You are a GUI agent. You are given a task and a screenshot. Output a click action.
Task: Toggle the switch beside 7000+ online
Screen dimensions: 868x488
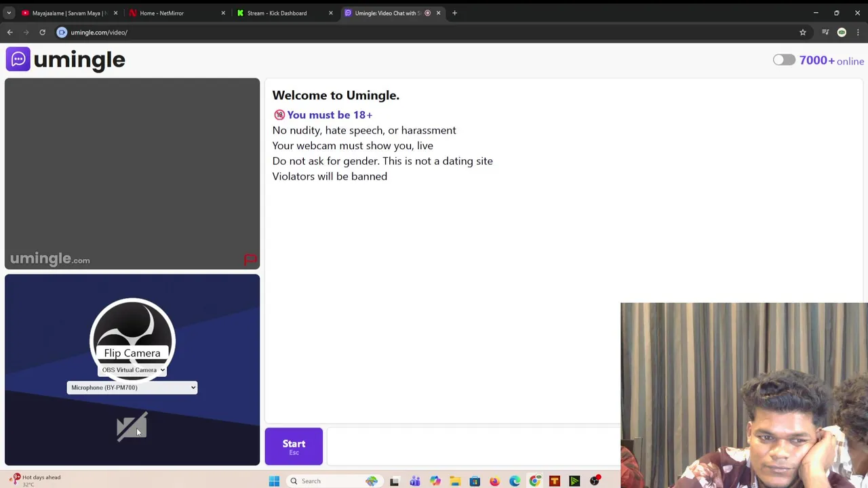tap(784, 60)
